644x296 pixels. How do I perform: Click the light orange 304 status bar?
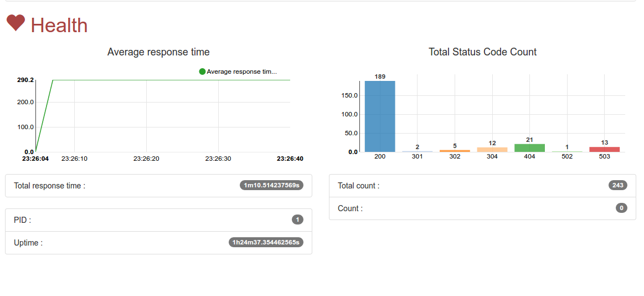(492, 150)
